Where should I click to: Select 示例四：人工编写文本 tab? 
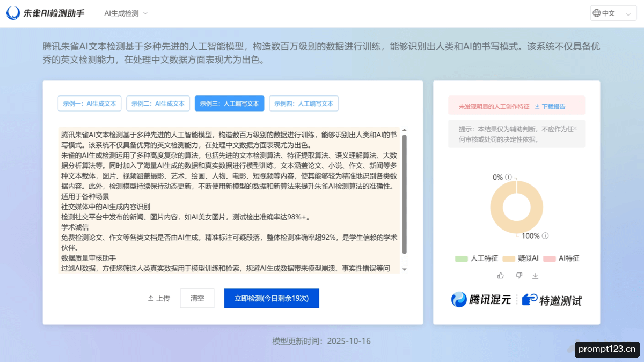(304, 104)
